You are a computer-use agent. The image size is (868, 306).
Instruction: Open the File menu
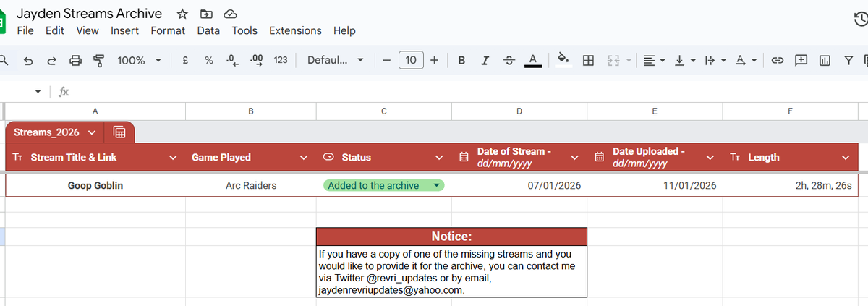click(25, 30)
